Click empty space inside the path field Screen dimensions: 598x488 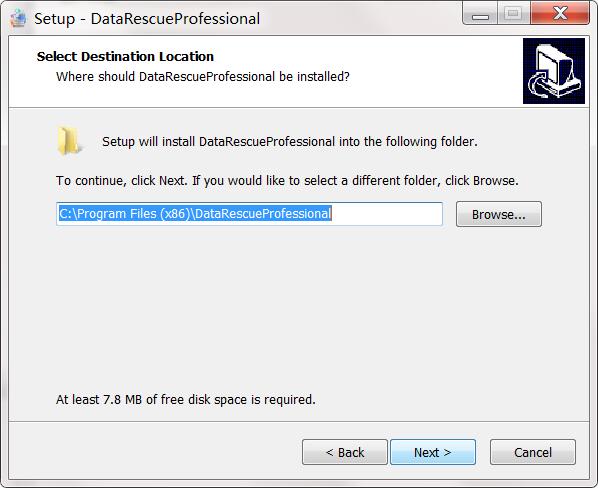pos(387,214)
